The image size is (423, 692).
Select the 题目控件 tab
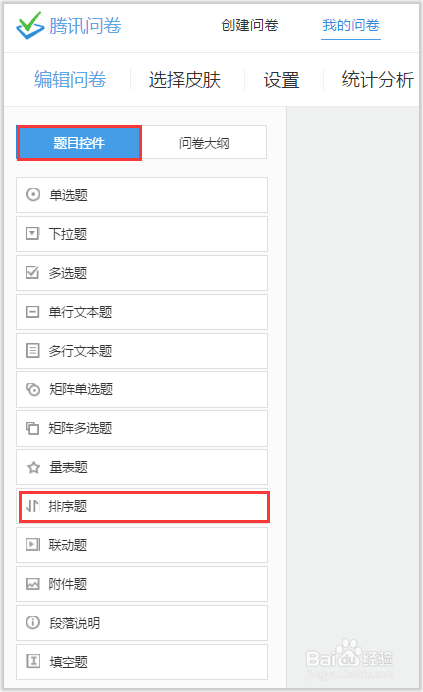pyautogui.click(x=79, y=143)
